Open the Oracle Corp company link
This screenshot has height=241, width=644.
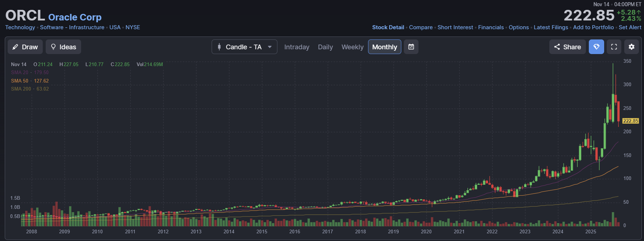(x=75, y=17)
